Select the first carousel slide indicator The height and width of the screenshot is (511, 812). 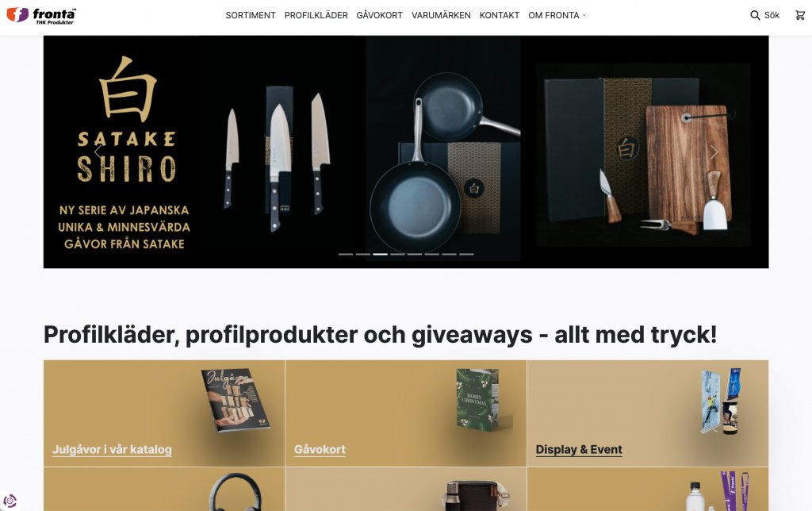click(346, 255)
